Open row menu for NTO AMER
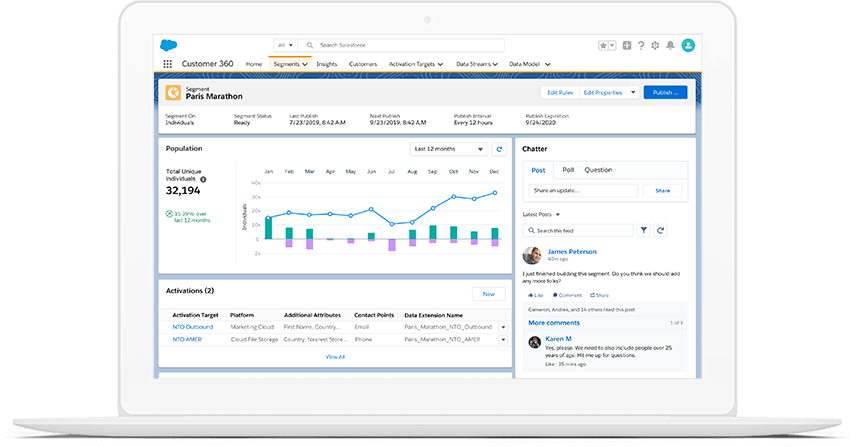 click(x=503, y=340)
